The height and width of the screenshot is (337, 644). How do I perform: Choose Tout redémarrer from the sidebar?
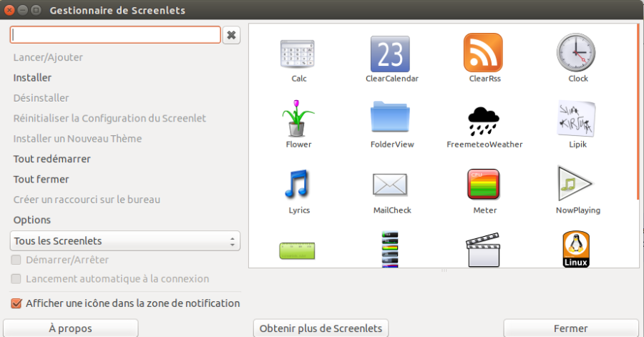pos(52,159)
